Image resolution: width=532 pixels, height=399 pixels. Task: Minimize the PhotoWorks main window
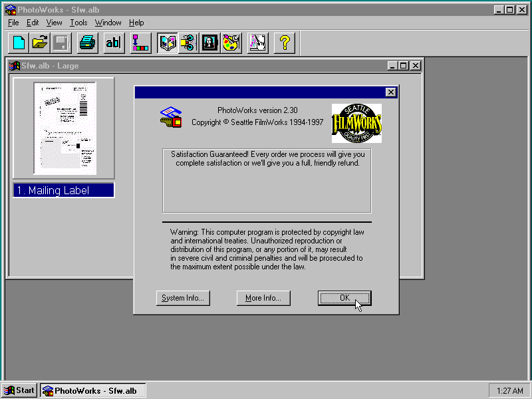pyautogui.click(x=498, y=10)
